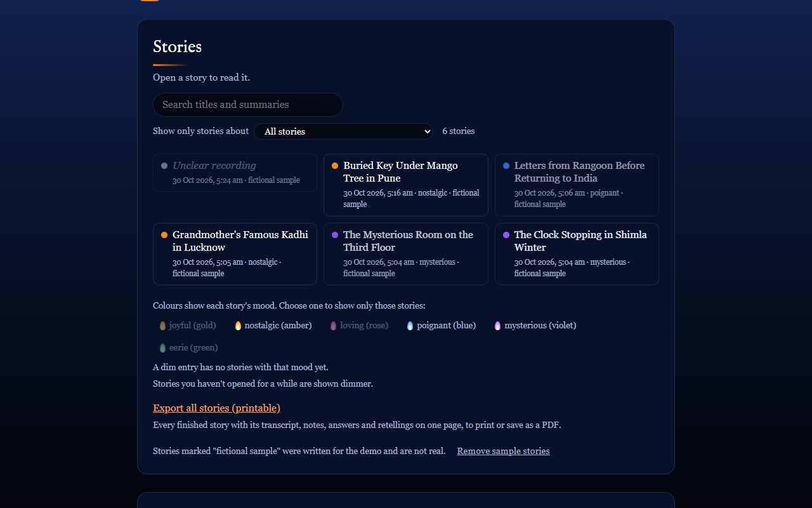This screenshot has width=812, height=508.
Task: Filter stories by nostalgic (amber) mood label
Action: click(x=278, y=325)
